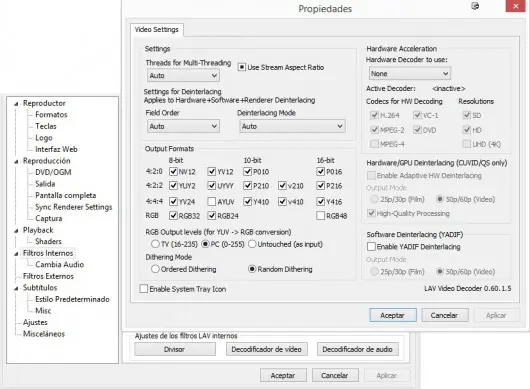The width and height of the screenshot is (530, 389).
Task: Select Misceláneos in the options tree
Action: [44, 334]
